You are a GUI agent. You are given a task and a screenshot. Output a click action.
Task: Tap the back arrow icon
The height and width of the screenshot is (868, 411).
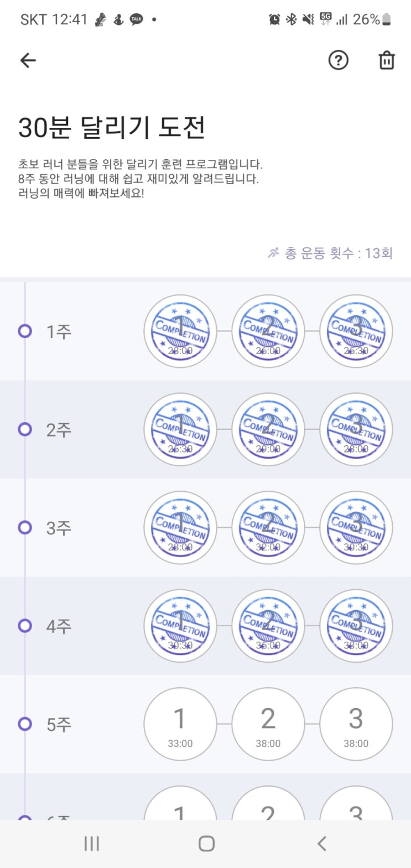point(28,60)
